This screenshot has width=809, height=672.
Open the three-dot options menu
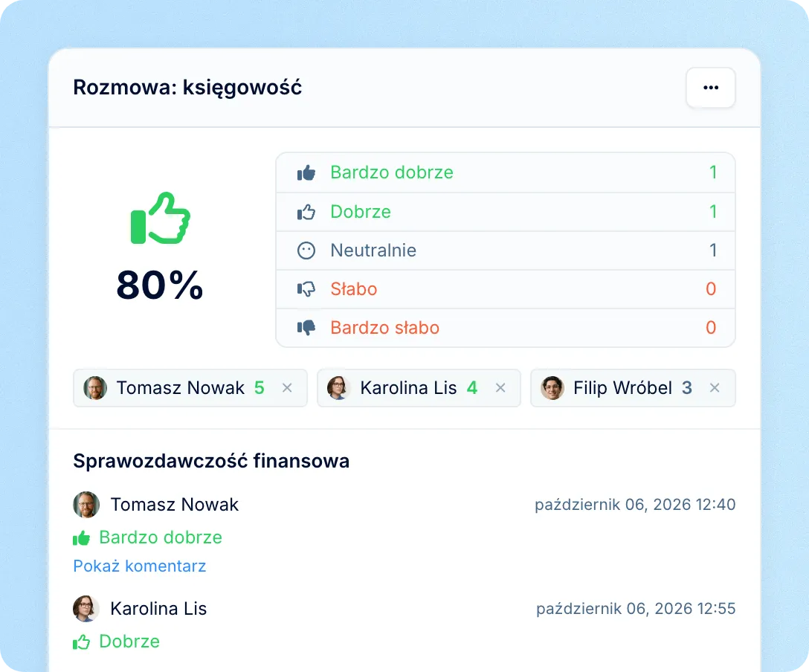[x=710, y=88]
